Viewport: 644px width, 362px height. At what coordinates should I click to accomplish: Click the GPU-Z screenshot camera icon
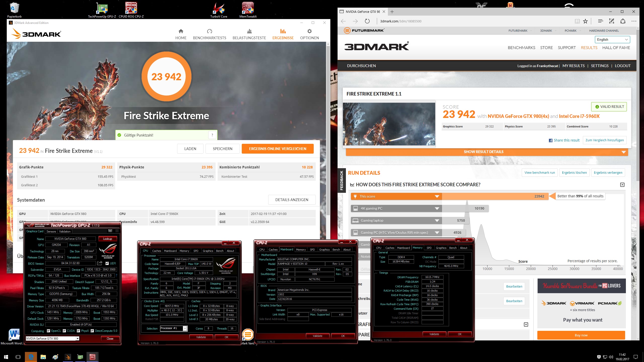110,231
